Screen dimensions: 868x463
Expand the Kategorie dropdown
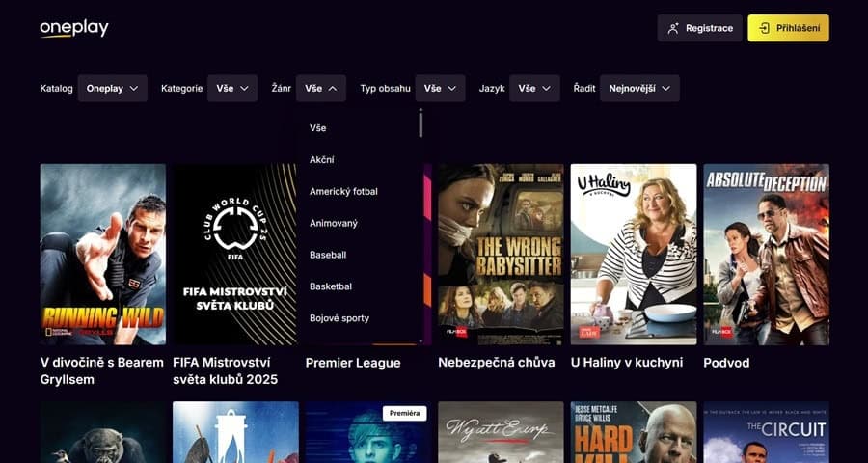(232, 88)
